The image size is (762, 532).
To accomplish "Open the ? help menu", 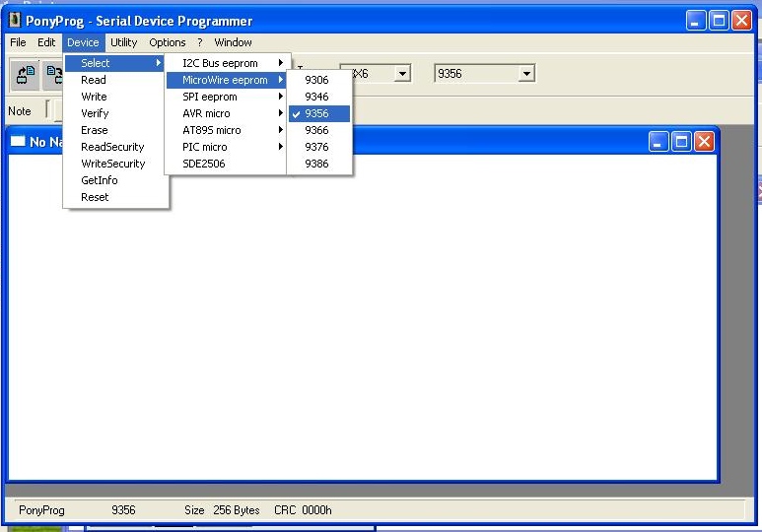I will (200, 42).
